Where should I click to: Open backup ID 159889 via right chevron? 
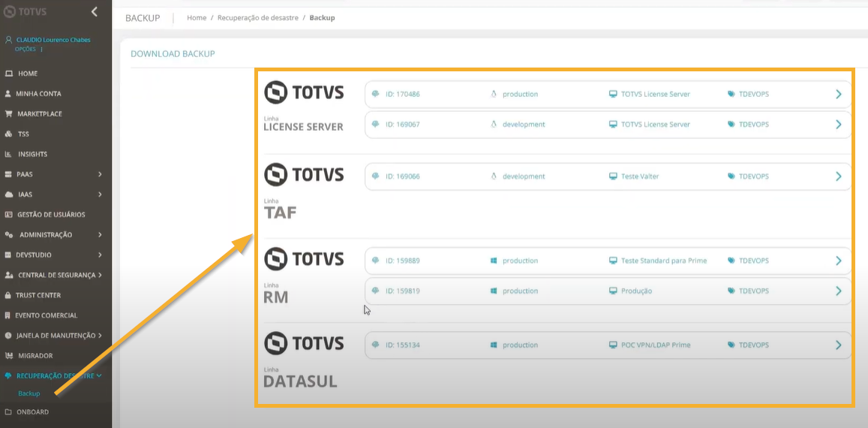(839, 261)
